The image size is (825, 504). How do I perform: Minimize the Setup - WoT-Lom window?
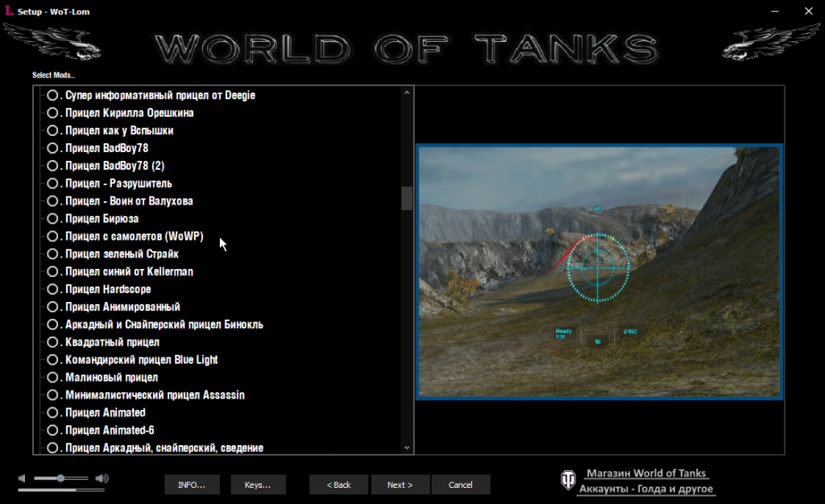pyautogui.click(x=775, y=11)
